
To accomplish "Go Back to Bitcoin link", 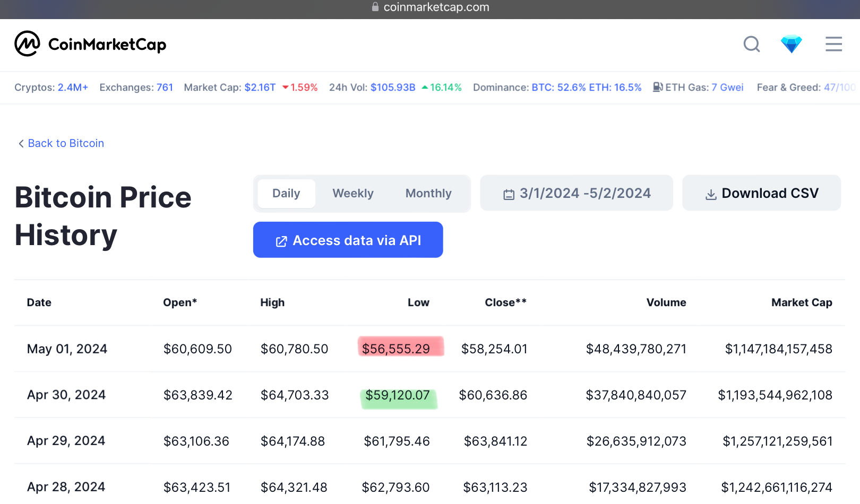I will coord(66,143).
